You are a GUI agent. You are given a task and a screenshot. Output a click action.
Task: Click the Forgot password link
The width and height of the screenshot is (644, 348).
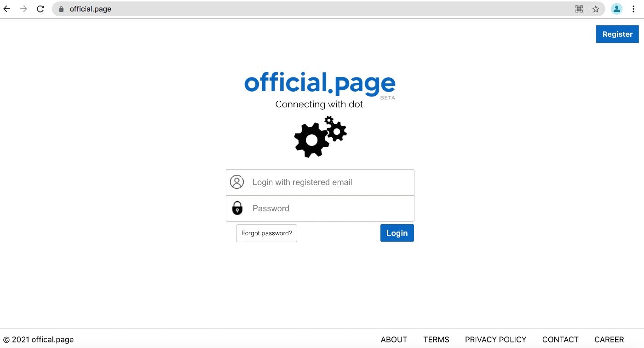(266, 233)
